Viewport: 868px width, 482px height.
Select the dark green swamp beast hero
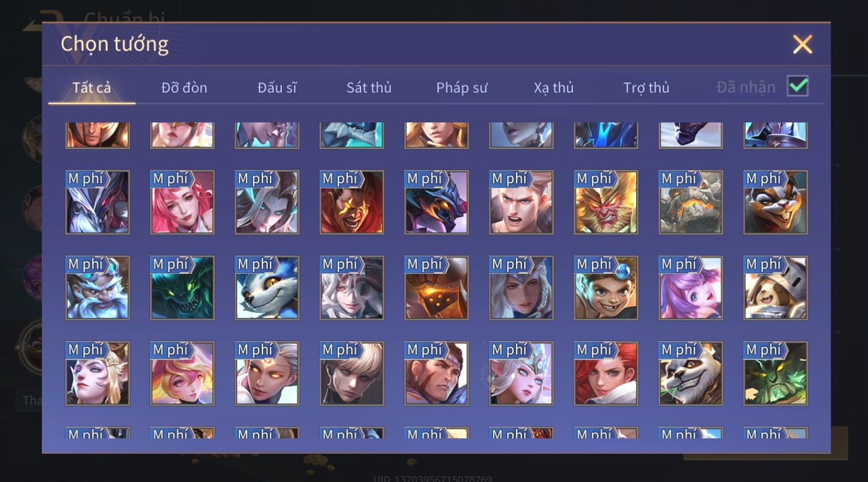[x=182, y=288]
